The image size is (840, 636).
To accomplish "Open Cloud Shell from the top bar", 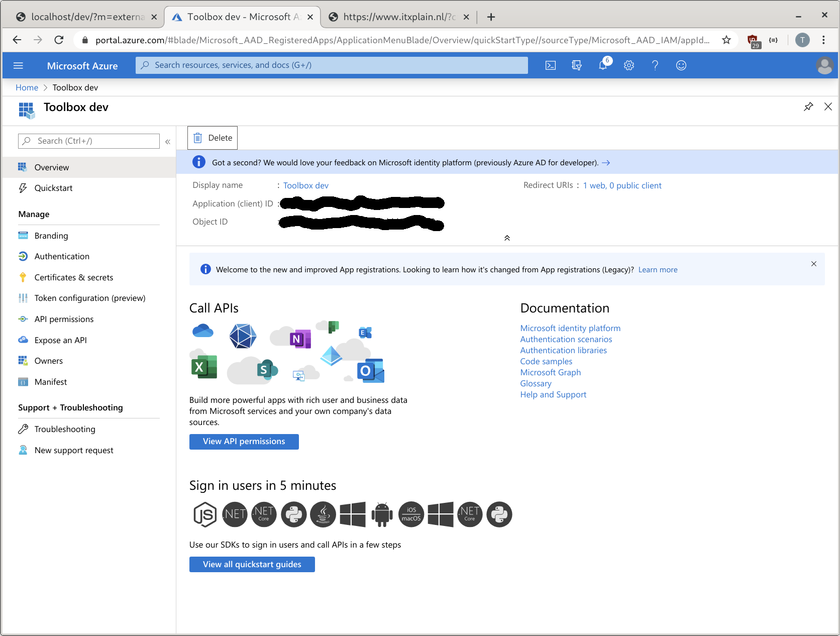I will pos(551,65).
